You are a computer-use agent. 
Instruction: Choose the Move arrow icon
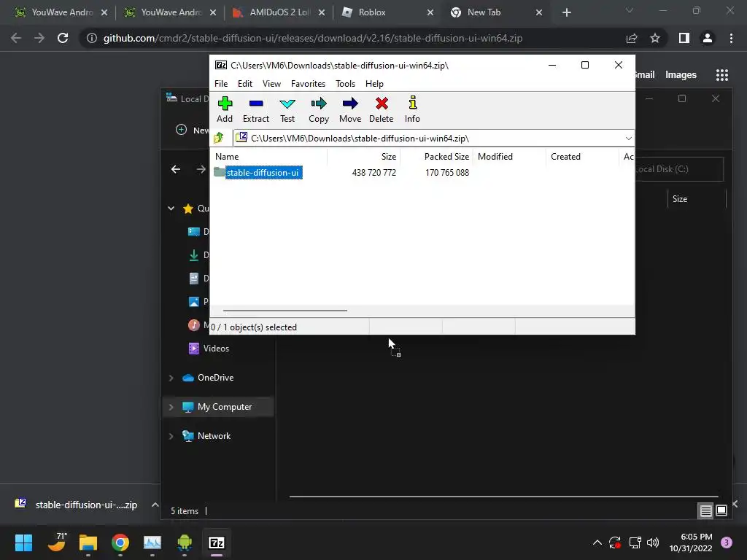point(350,109)
